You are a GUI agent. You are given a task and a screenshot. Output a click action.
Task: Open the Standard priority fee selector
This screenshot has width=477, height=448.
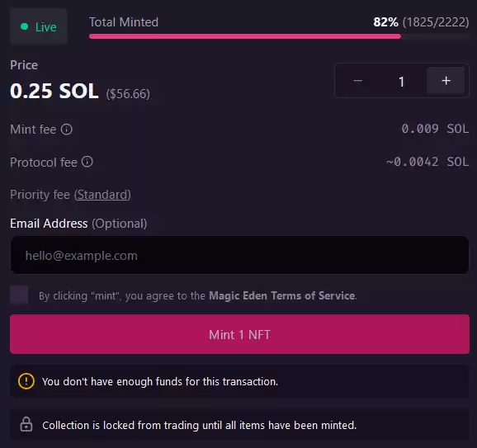pyautogui.click(x=102, y=195)
